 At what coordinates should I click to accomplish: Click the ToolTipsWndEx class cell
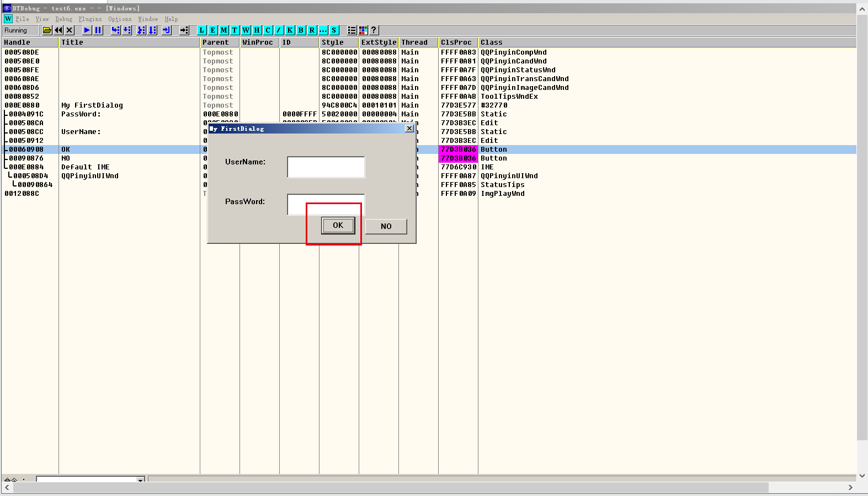click(509, 97)
